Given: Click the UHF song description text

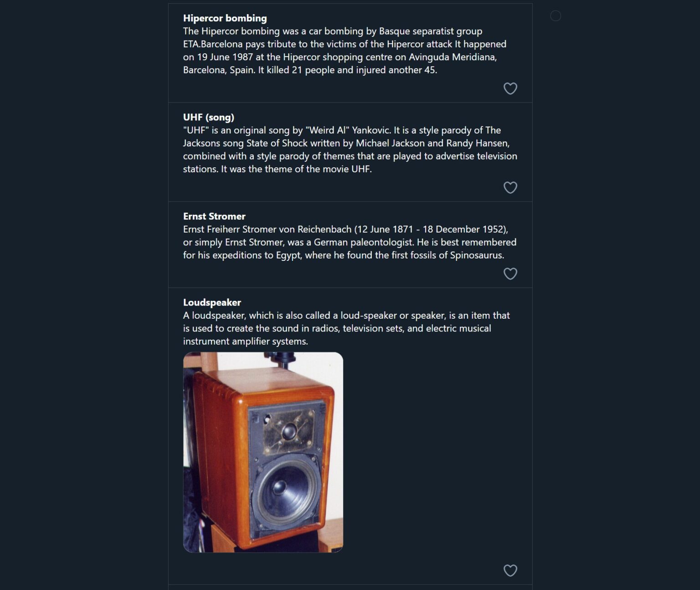Looking at the screenshot, I should click(x=350, y=150).
